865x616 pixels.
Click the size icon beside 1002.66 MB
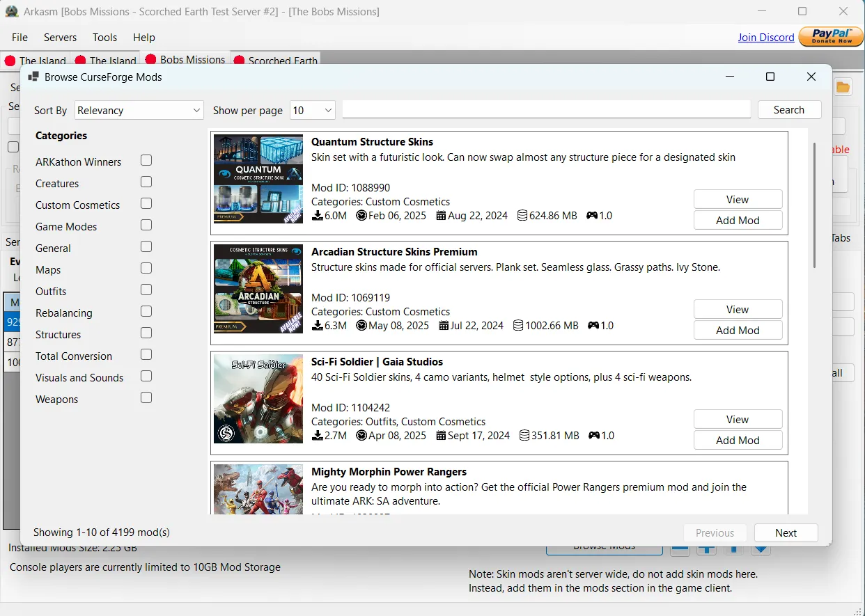point(518,326)
